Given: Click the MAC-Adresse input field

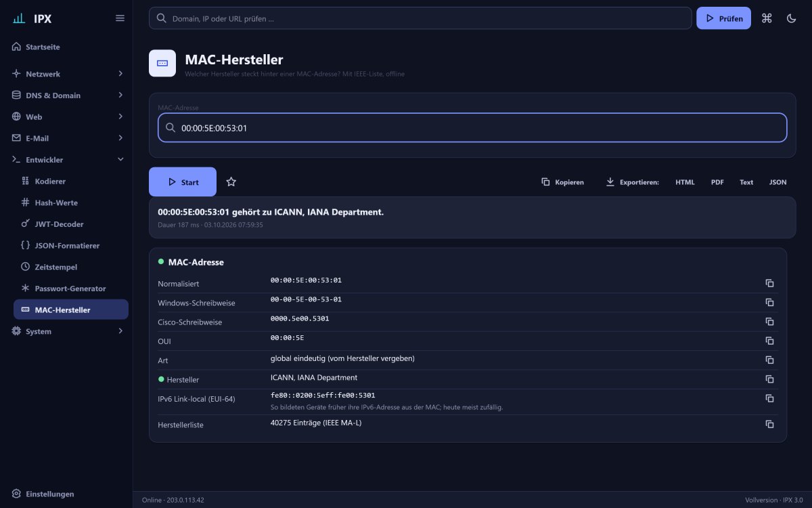Looking at the screenshot, I should (472, 127).
